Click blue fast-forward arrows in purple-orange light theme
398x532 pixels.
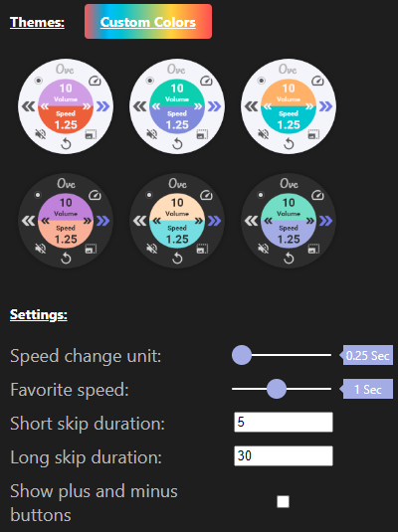[102, 106]
